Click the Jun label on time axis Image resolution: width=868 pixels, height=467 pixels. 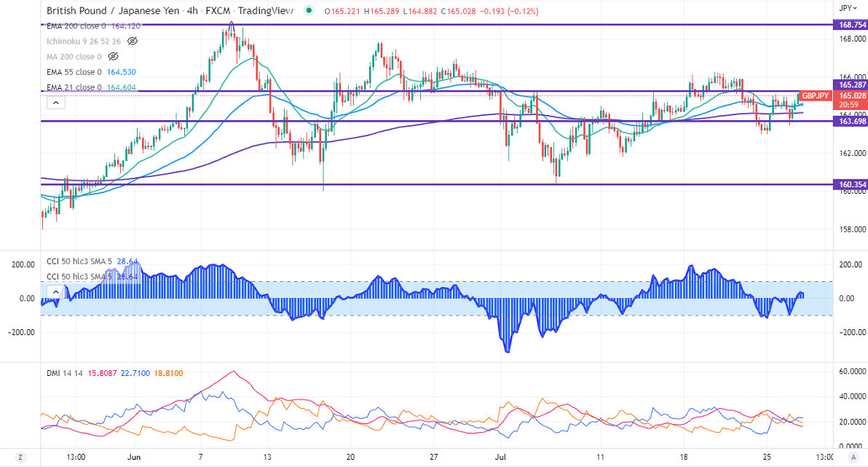[x=134, y=457]
